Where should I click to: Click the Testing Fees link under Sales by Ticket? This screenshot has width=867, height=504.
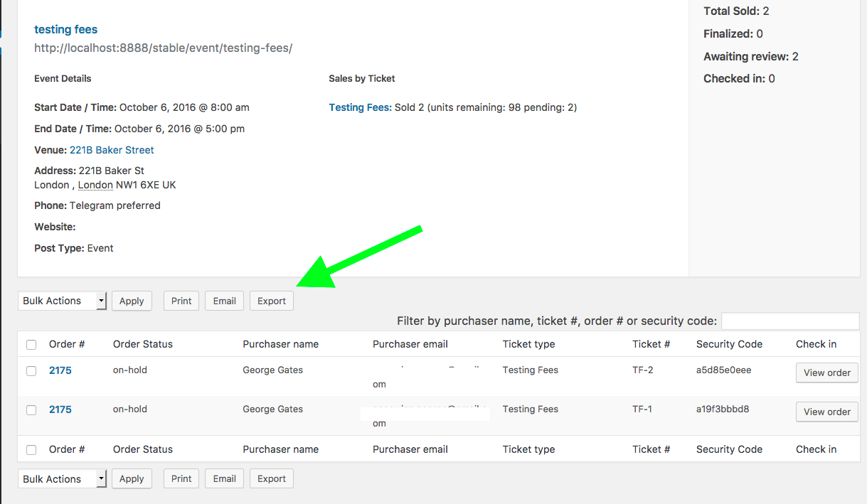(360, 108)
